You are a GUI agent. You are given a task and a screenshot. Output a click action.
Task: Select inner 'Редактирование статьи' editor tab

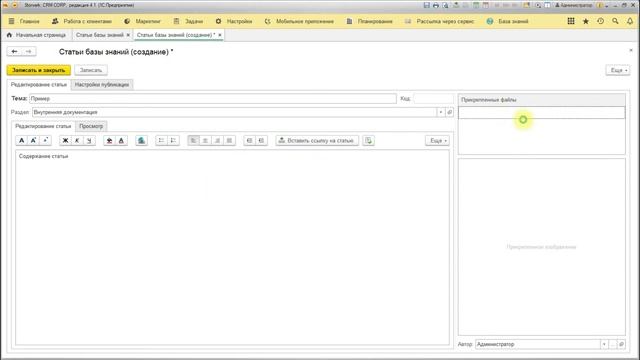[x=43, y=126]
